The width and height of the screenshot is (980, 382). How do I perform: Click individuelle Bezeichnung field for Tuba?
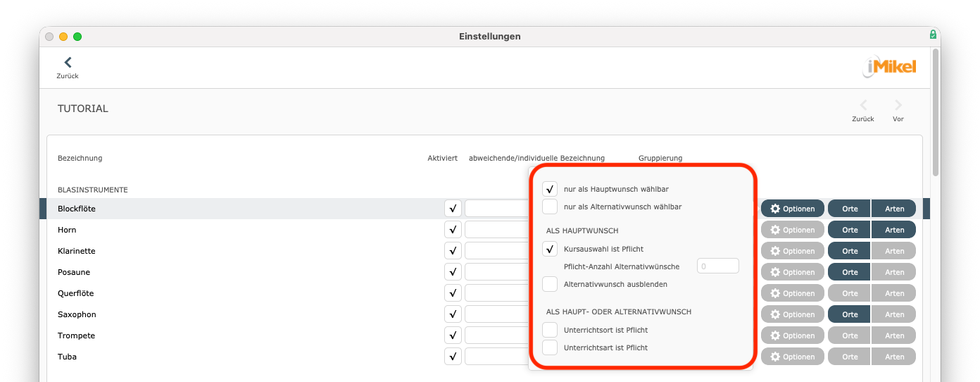(496, 357)
